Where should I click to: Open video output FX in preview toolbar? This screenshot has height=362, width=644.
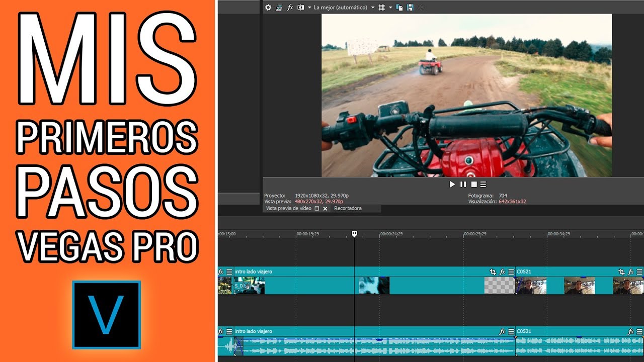coord(290,8)
